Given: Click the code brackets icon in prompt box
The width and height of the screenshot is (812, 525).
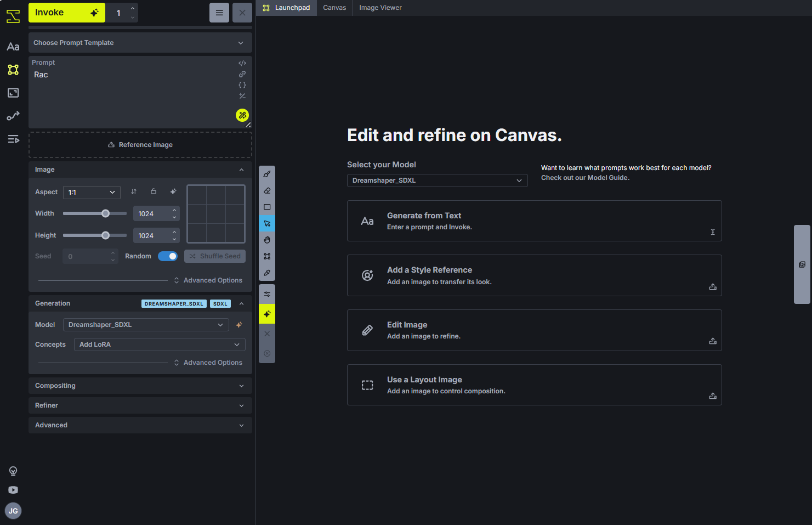Looking at the screenshot, I should click(242, 63).
